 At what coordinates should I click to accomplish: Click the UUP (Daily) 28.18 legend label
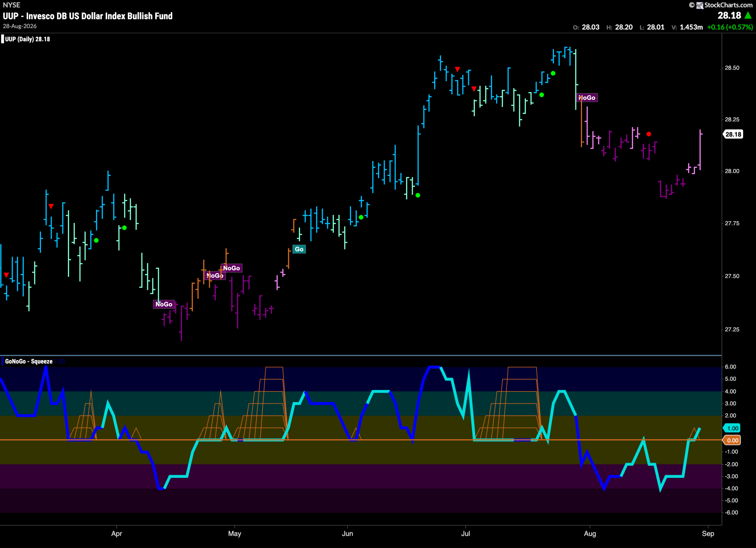click(27, 39)
